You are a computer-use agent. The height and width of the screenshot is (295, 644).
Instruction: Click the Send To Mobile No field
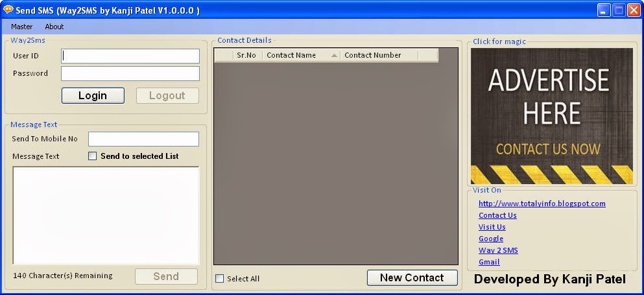[x=144, y=139]
